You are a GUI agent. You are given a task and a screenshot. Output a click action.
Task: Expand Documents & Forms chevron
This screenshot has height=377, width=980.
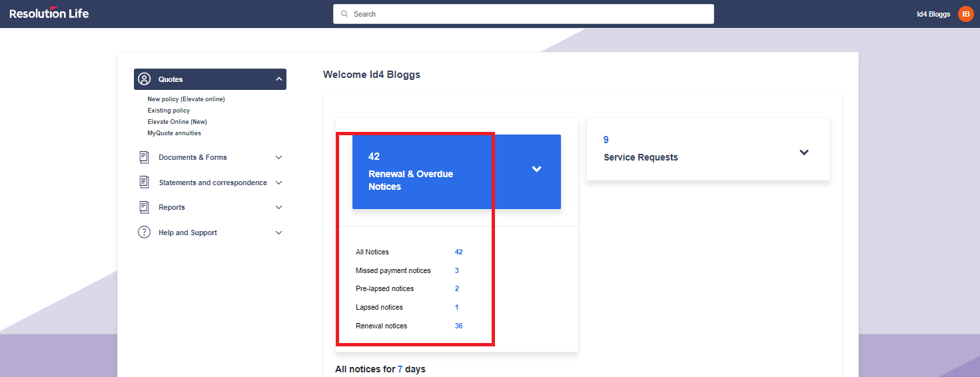tap(278, 158)
